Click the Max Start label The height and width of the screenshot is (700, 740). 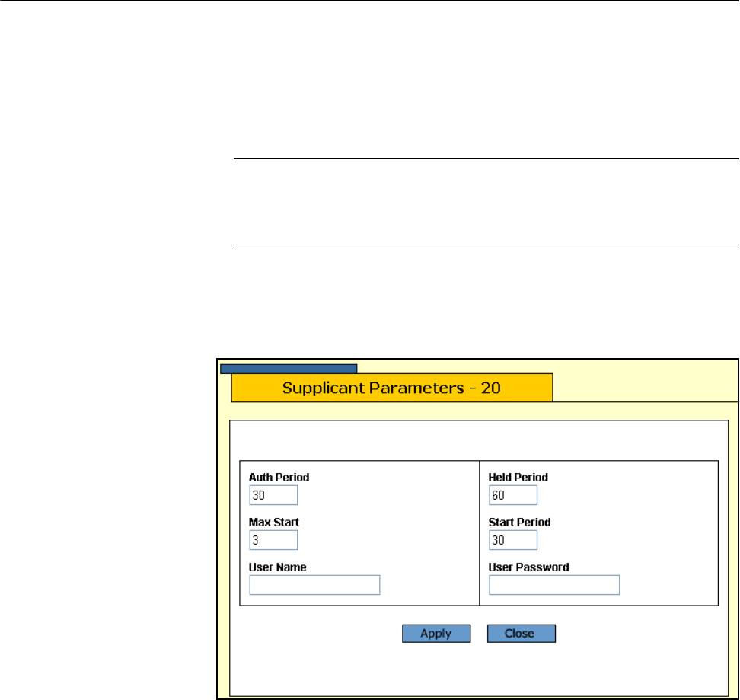[x=274, y=522]
